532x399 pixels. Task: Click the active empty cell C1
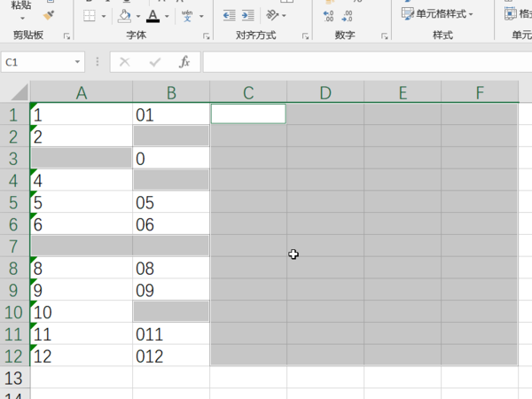pyautogui.click(x=248, y=114)
